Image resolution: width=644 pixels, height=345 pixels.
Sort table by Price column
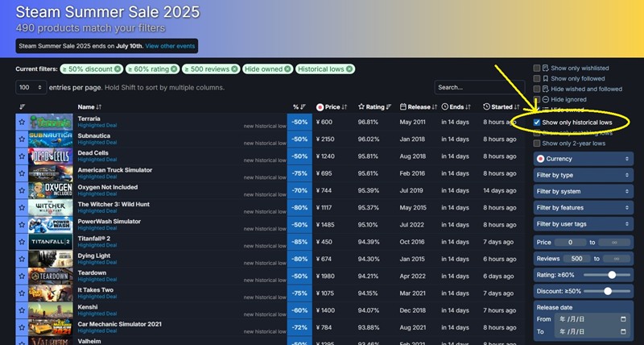tap(332, 107)
